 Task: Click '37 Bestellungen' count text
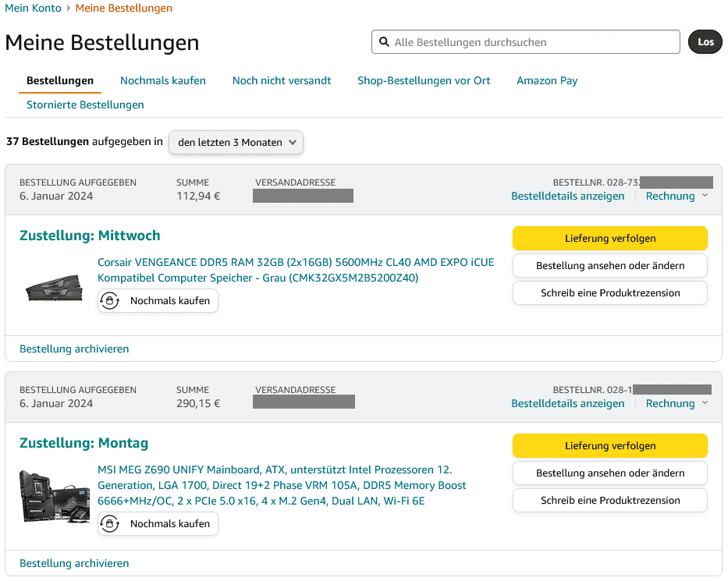[48, 141]
